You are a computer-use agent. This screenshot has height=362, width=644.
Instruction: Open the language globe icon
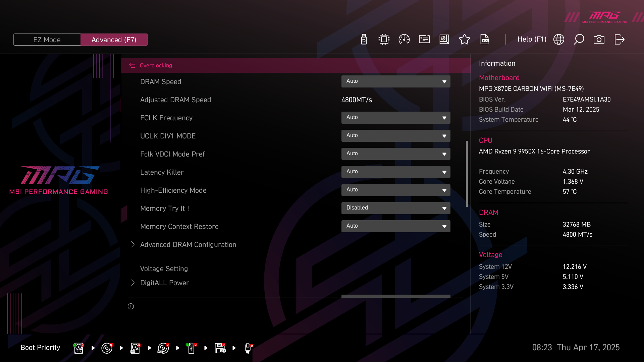[558, 40]
